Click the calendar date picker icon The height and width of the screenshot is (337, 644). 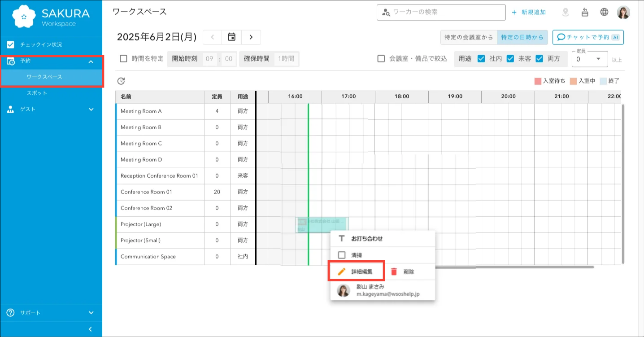pyautogui.click(x=231, y=37)
